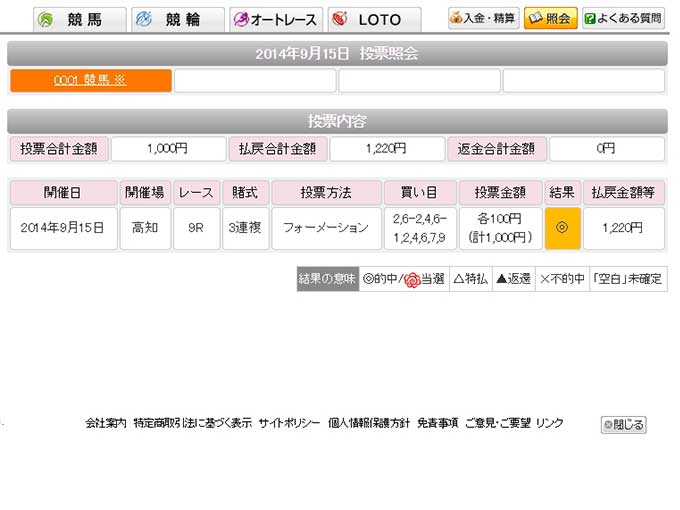
Task: Switch to the オートレース tab
Action: point(276,20)
